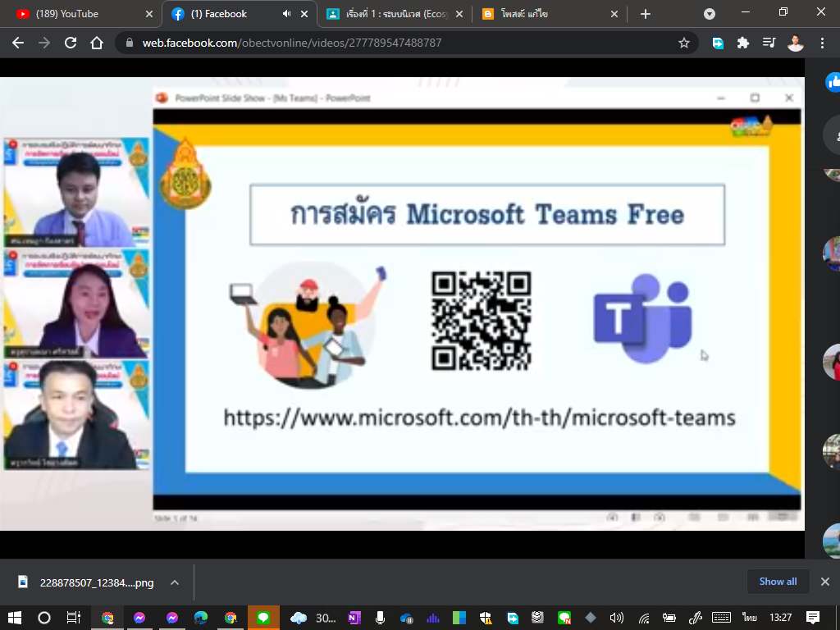Screen dimensions: 840x630
Task: Open Windows Security shield tray icon
Action: (x=486, y=618)
